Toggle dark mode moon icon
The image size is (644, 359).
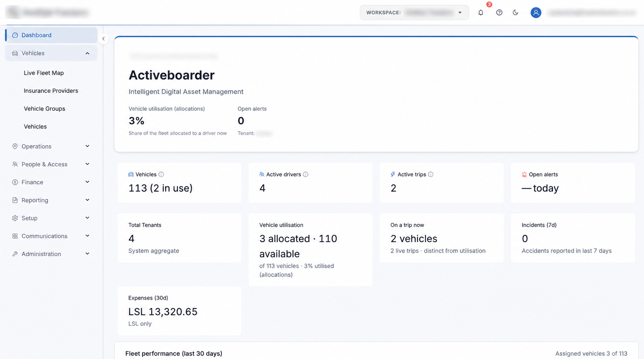tap(516, 13)
